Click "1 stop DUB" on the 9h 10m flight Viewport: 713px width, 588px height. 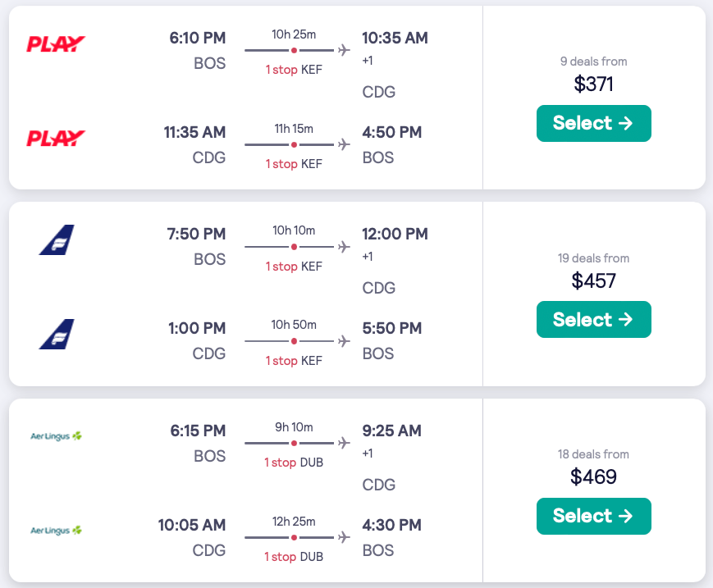pyautogui.click(x=294, y=463)
